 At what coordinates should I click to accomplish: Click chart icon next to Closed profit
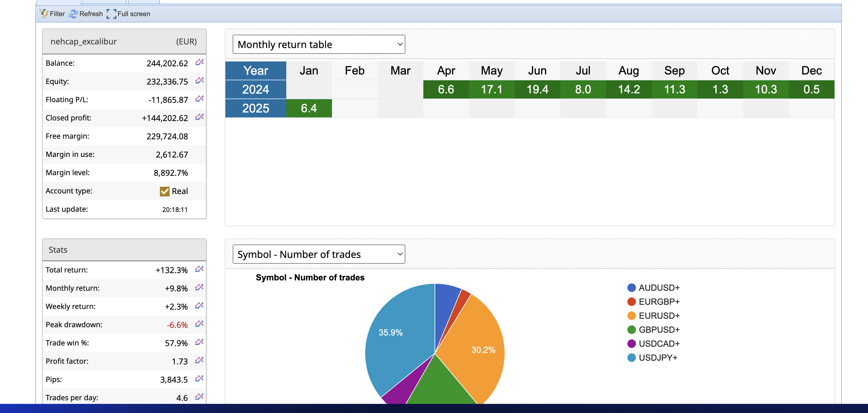point(199,117)
